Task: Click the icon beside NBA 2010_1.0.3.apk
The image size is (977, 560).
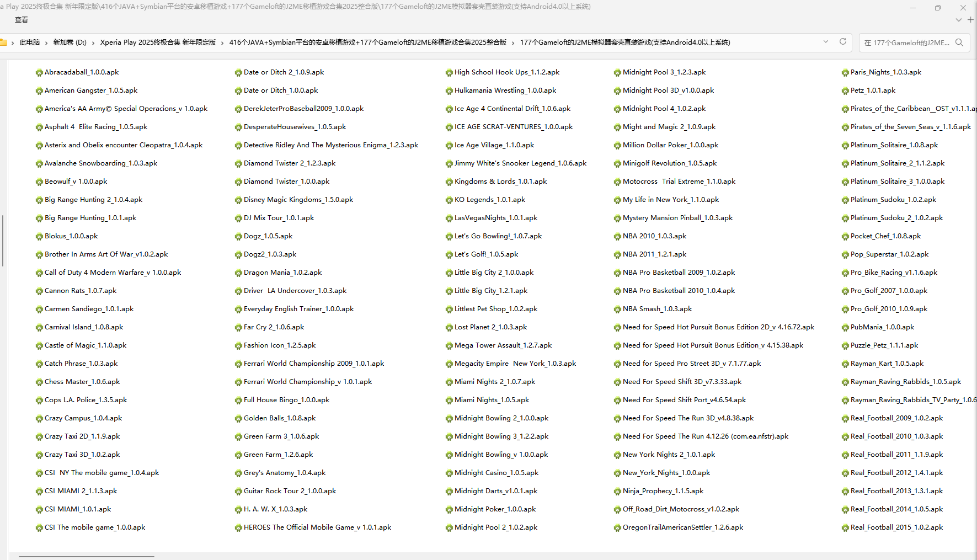Action: point(617,237)
